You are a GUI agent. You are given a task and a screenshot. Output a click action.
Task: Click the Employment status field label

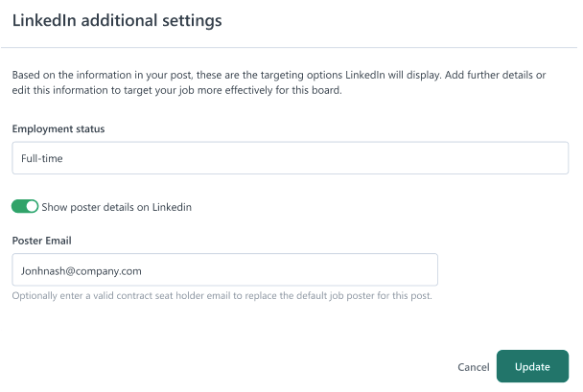tap(58, 129)
